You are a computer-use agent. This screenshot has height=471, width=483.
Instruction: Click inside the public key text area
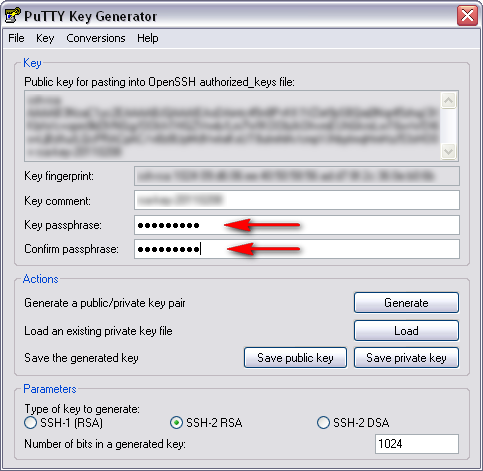233,126
